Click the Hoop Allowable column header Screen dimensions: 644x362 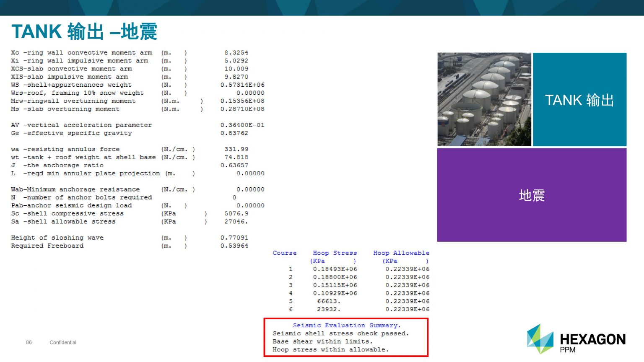(x=401, y=253)
